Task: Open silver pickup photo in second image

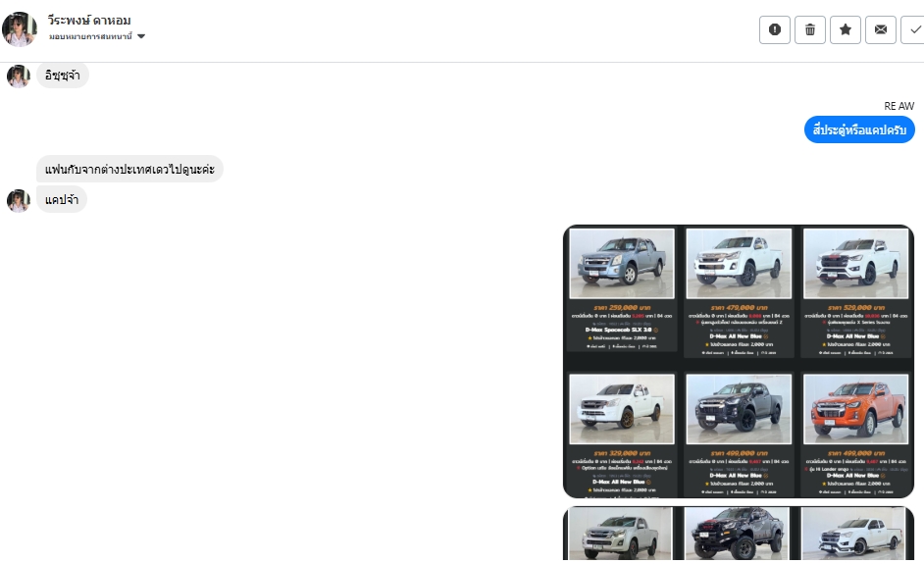Action: point(619,534)
